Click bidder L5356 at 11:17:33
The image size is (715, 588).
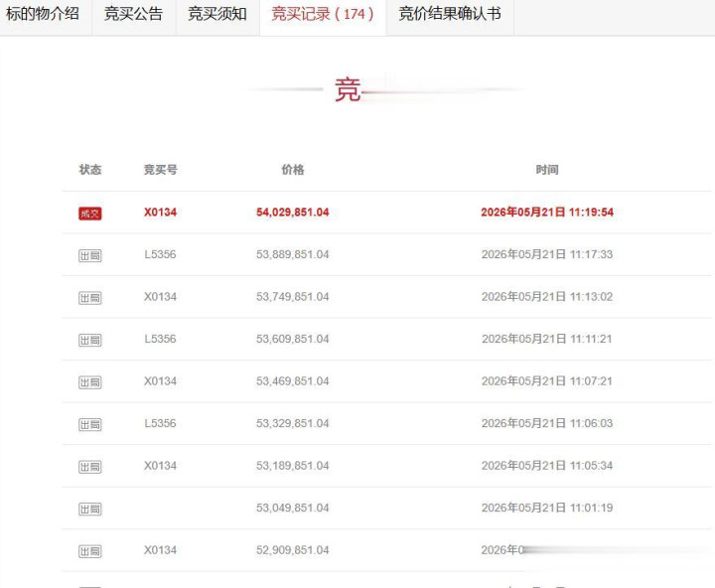click(x=160, y=254)
